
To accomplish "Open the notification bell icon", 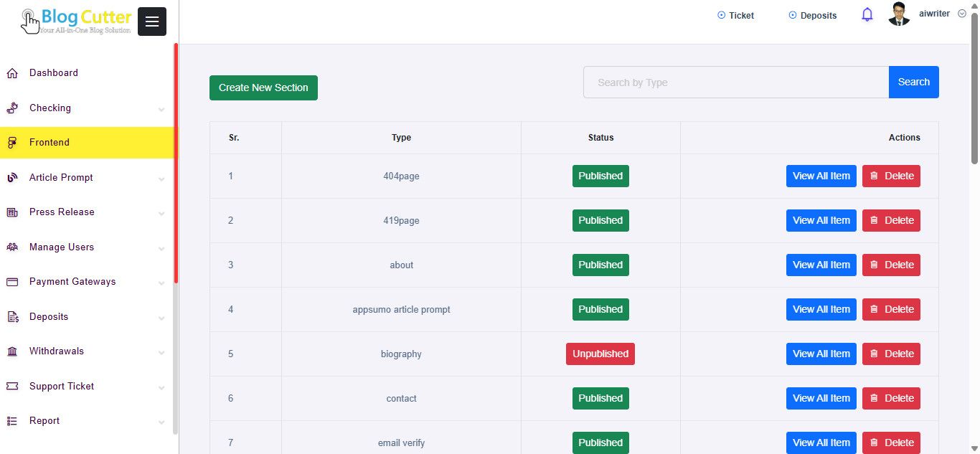I will tap(867, 14).
